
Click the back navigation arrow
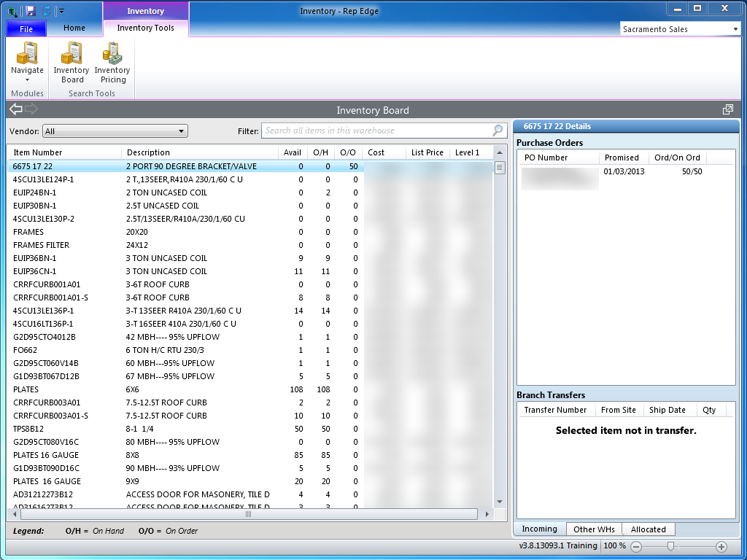[x=16, y=109]
